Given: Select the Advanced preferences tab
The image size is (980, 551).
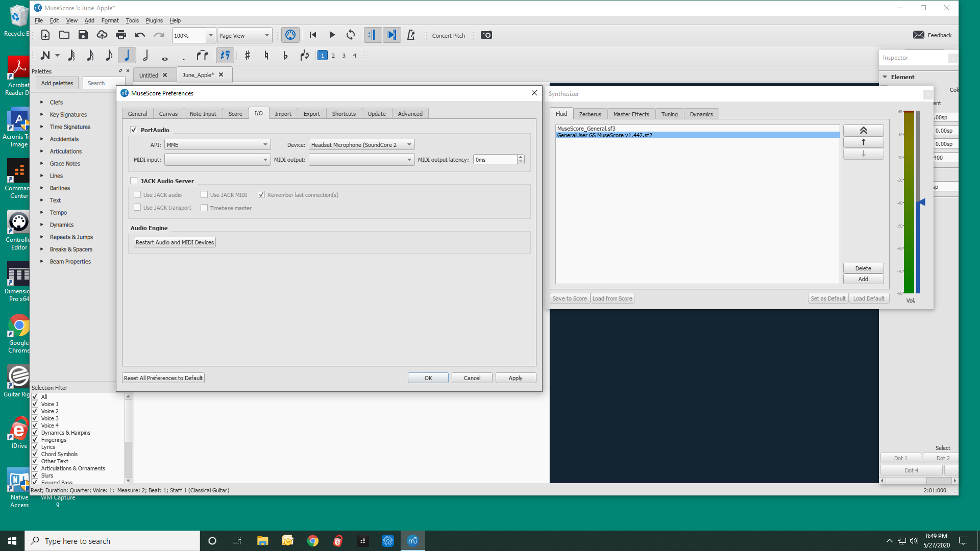Looking at the screenshot, I should click(x=410, y=113).
